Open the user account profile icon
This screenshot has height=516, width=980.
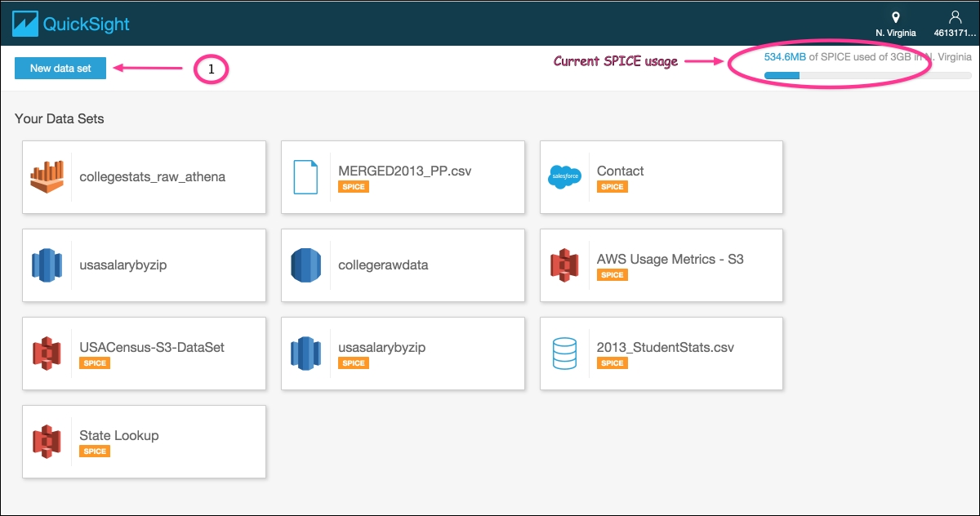[955, 17]
